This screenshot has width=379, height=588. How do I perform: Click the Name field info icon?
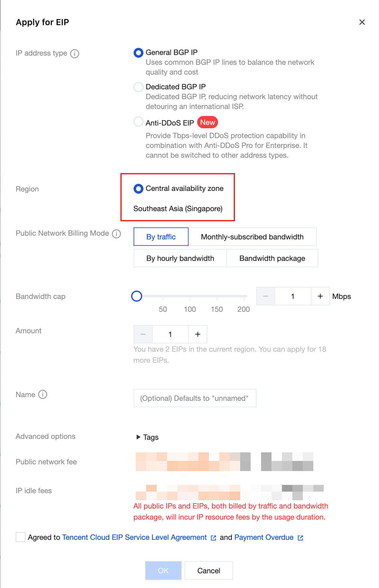coord(43,394)
